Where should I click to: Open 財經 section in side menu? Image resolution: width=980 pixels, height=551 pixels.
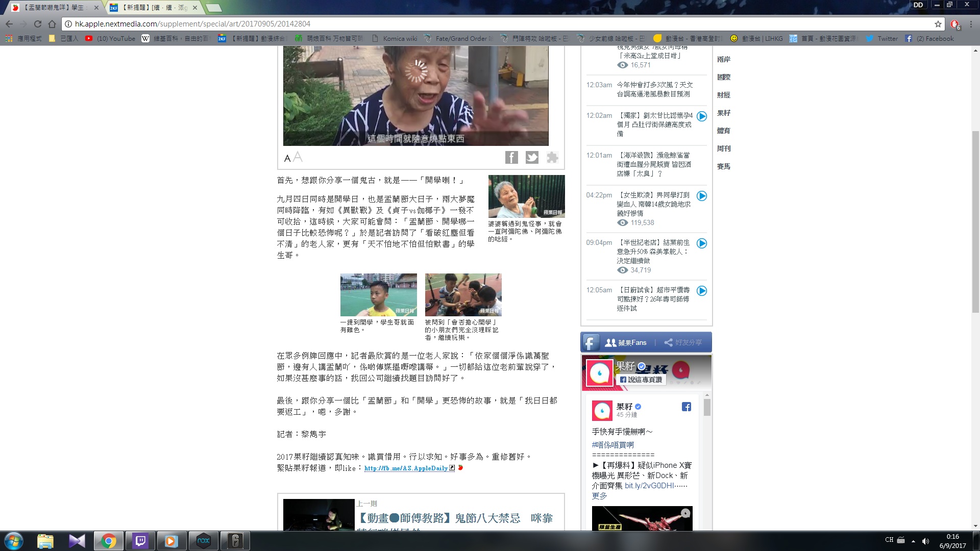coord(723,95)
